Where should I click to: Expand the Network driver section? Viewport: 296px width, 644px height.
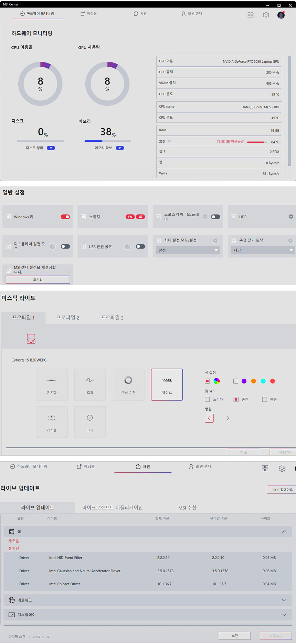[x=284, y=600]
